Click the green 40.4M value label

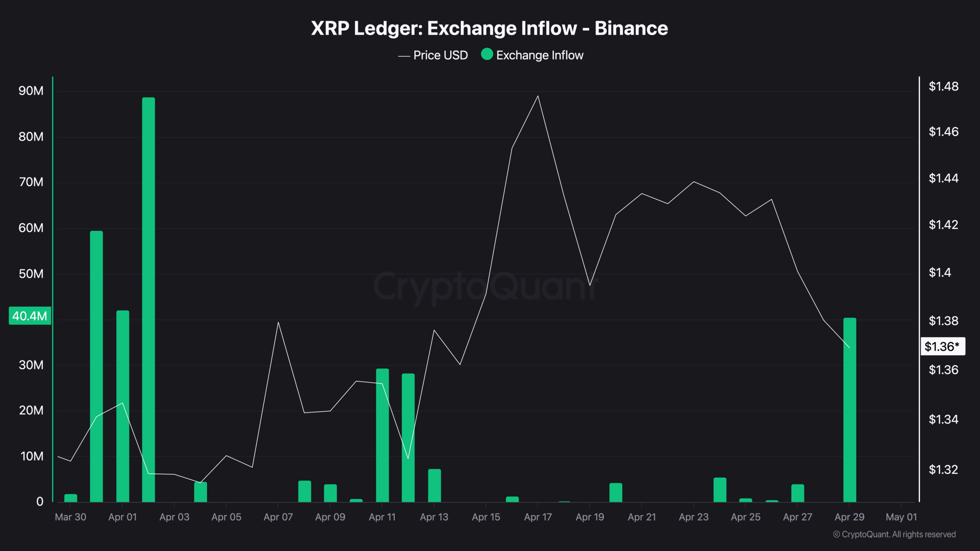[x=30, y=316]
